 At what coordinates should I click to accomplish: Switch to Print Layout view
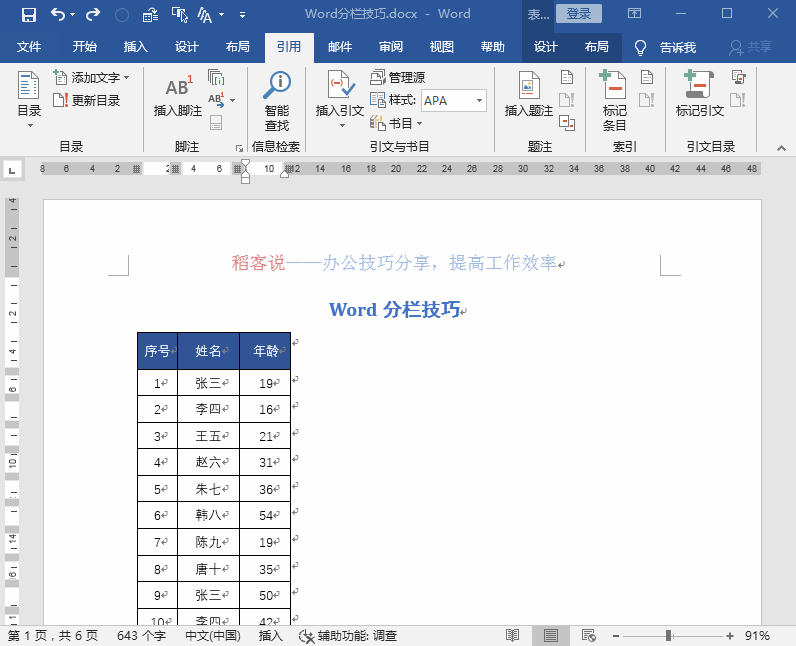(x=550, y=635)
